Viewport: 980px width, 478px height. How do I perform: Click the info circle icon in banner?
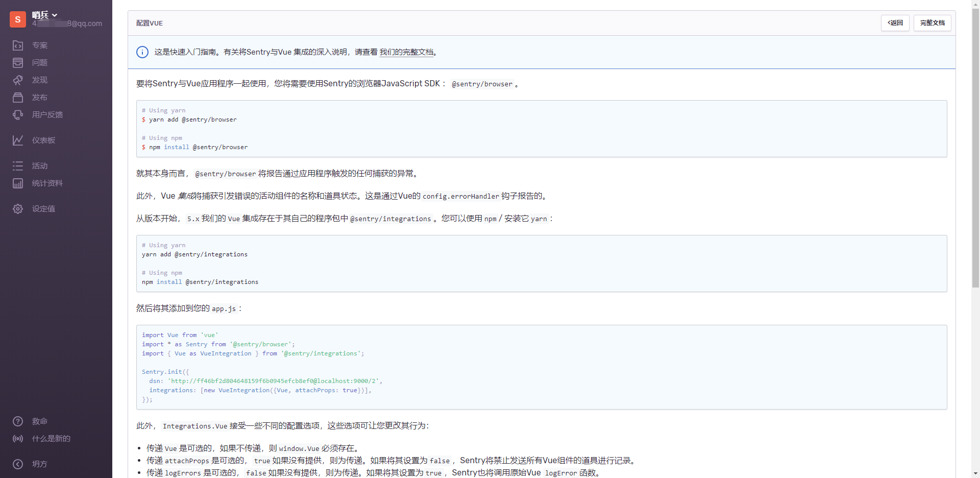(x=142, y=52)
